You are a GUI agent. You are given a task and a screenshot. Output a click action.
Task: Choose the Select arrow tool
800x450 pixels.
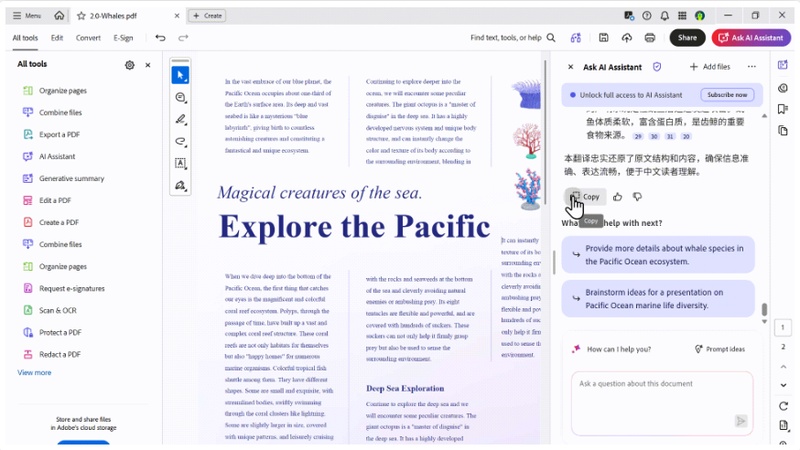(180, 75)
